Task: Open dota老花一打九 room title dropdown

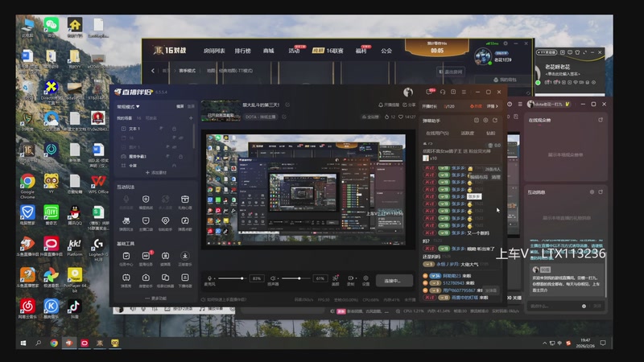Action: (549, 105)
